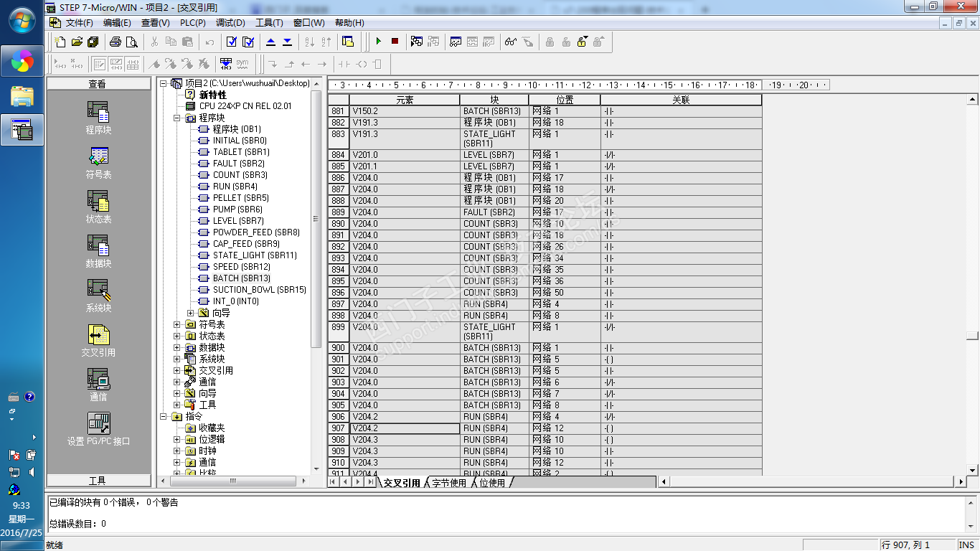
Task: Click the Options toolbar icon beside sort buttons
Action: [348, 42]
